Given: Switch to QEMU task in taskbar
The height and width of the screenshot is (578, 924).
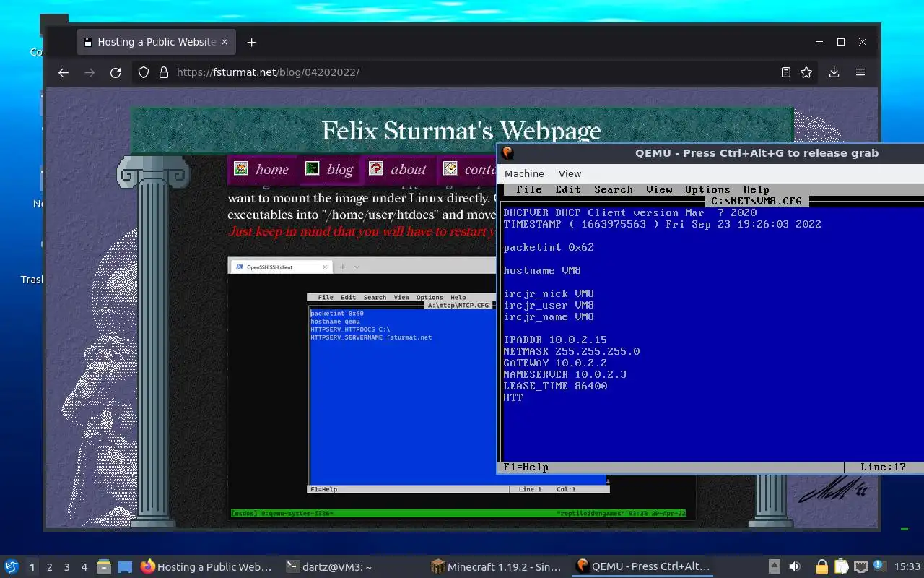Looking at the screenshot, I should [x=643, y=567].
